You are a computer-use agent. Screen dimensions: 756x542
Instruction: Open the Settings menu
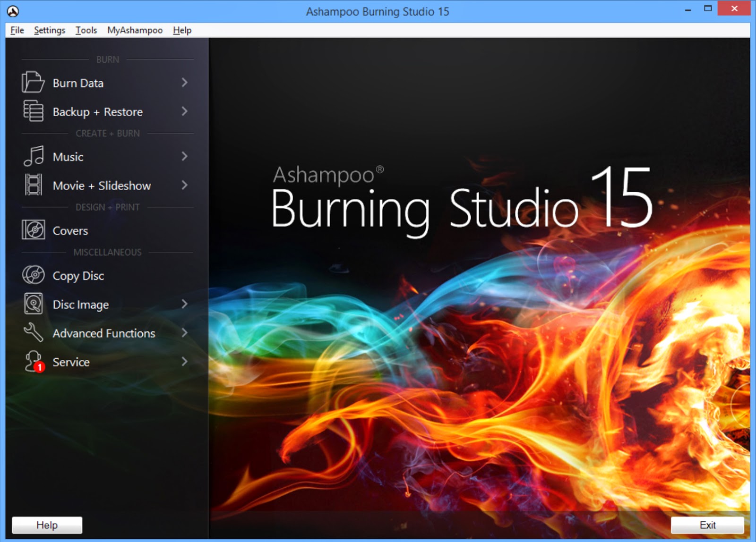tap(49, 30)
